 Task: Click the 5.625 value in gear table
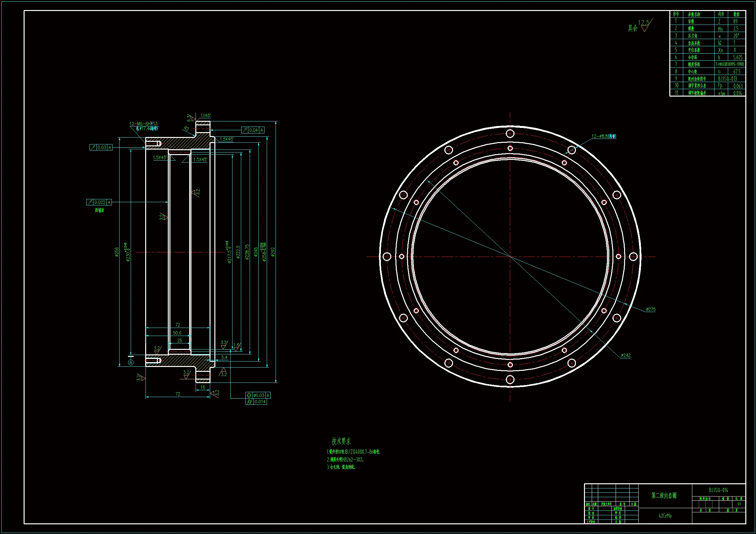tap(738, 57)
